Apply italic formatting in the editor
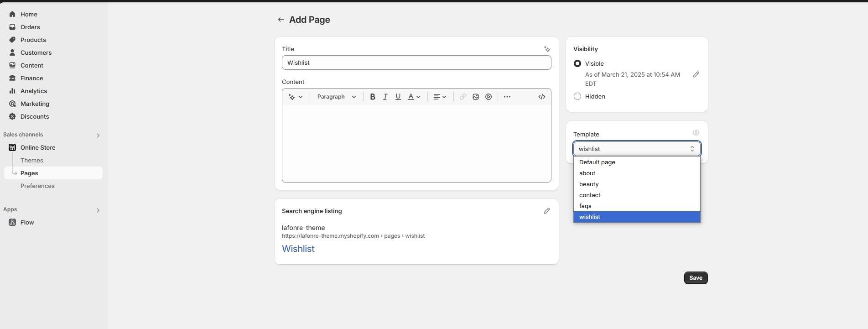This screenshot has height=329, width=868. point(385,97)
